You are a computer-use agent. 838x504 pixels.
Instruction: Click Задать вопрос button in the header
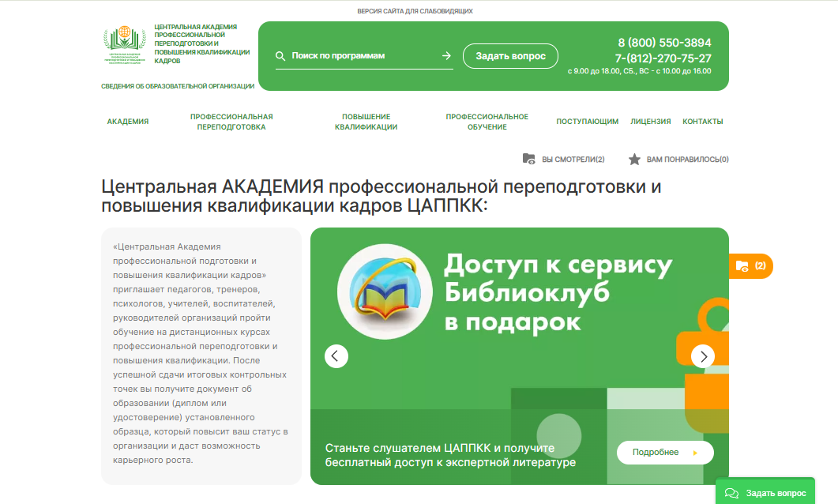click(x=510, y=56)
